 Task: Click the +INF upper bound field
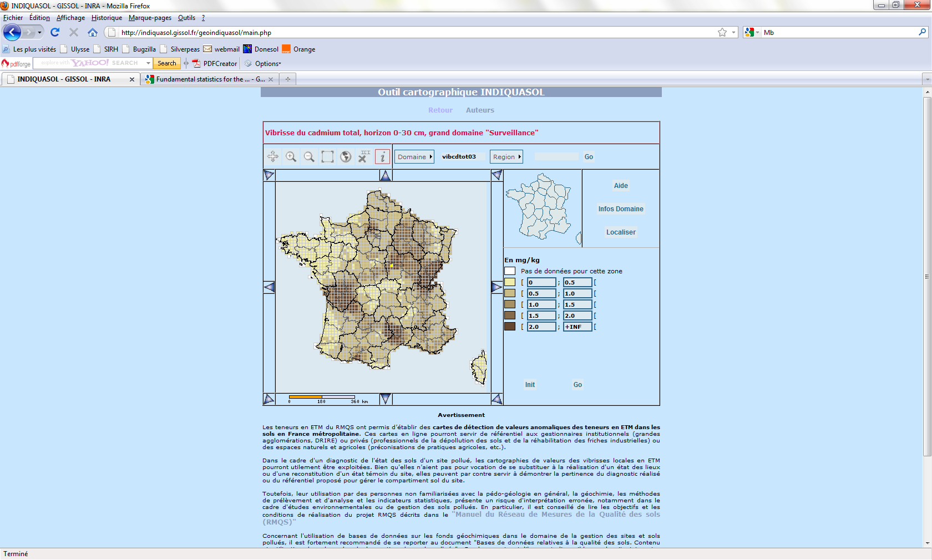click(x=578, y=327)
